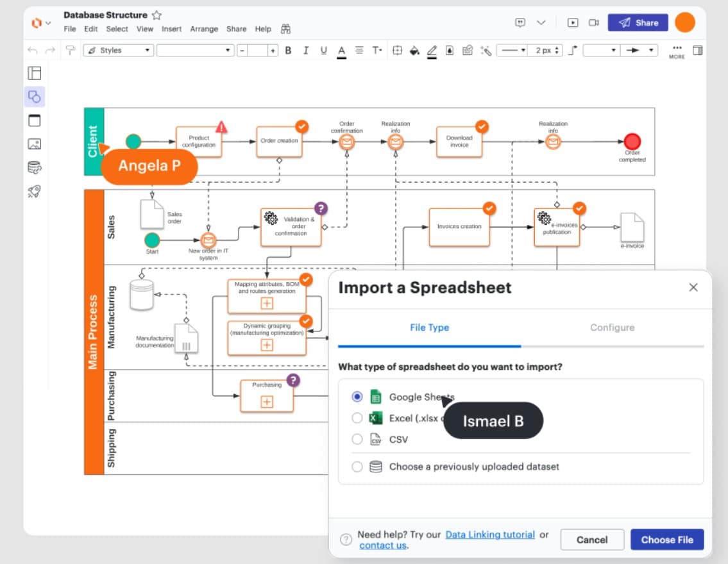Select the Google Sheets radio button
This screenshot has height=564, width=728.
point(357,397)
